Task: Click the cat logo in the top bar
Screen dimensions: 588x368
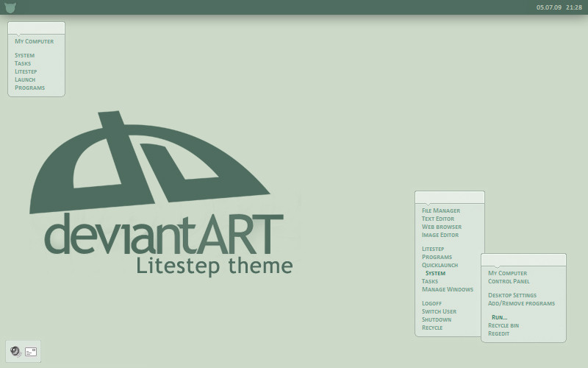Action: [10, 7]
